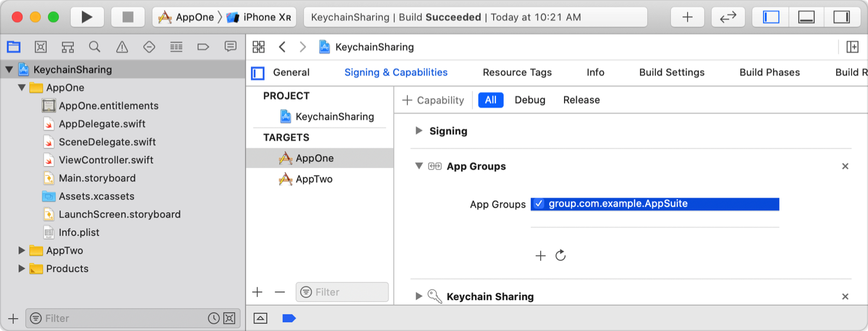Image resolution: width=868 pixels, height=331 pixels.
Task: Toggle the Inspectors panel visibility
Action: [x=841, y=17]
